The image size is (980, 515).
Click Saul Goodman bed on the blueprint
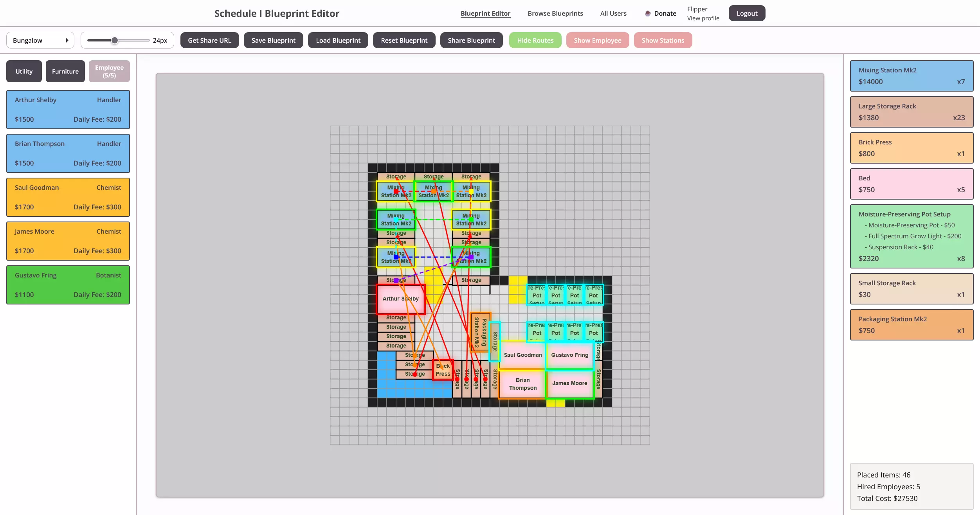(522, 355)
